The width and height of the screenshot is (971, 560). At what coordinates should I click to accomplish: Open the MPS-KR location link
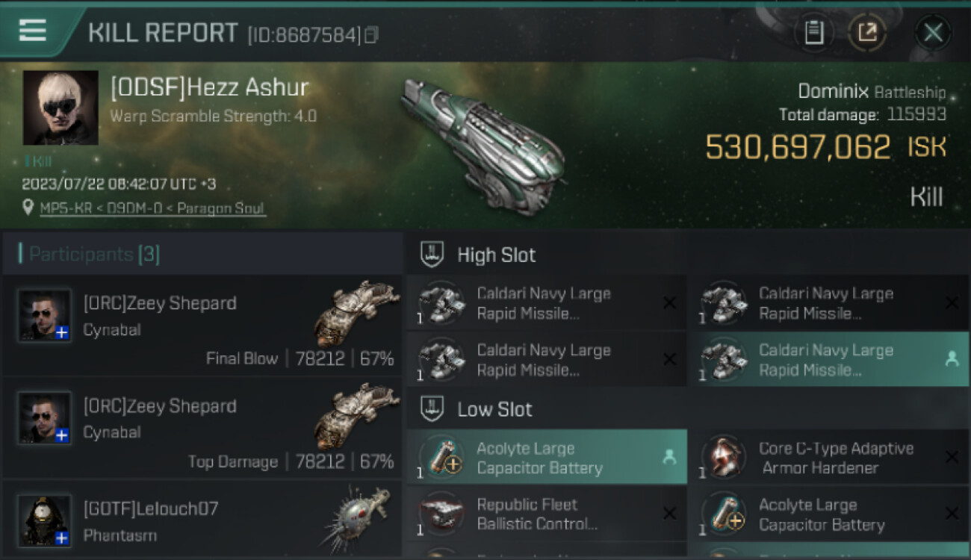pos(152,208)
